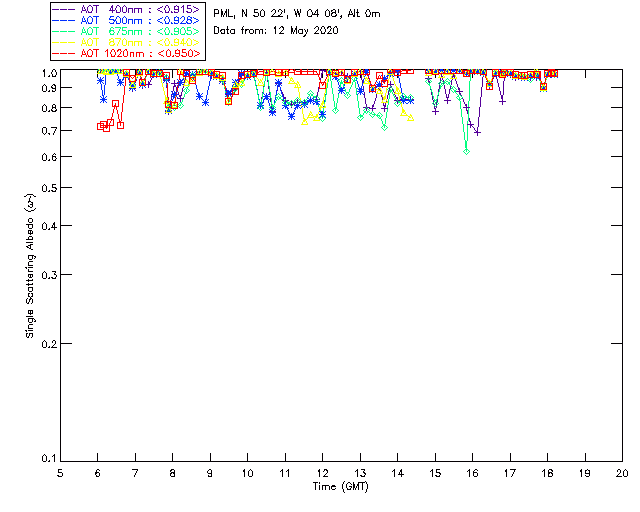Click the lowest purple plus data point
Screen dimensions: 640x512
click(x=478, y=133)
